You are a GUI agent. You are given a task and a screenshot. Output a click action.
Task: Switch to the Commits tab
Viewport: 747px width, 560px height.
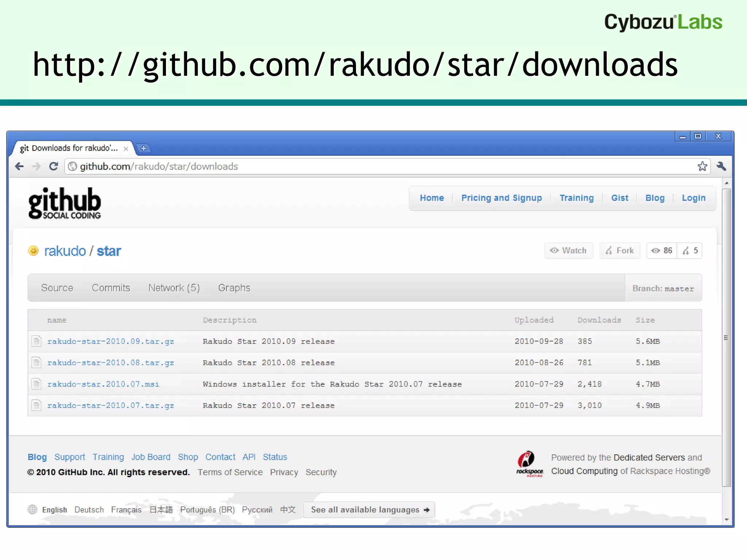click(x=111, y=288)
